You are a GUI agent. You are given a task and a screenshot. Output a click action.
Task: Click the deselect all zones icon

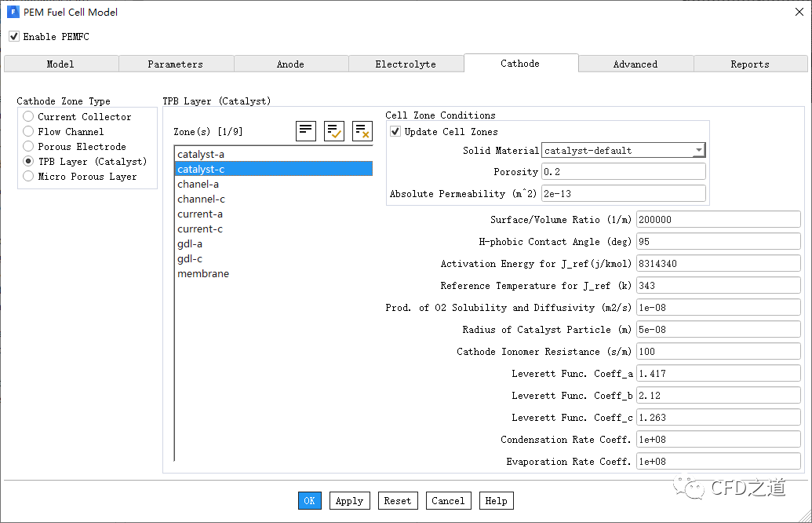click(x=362, y=131)
